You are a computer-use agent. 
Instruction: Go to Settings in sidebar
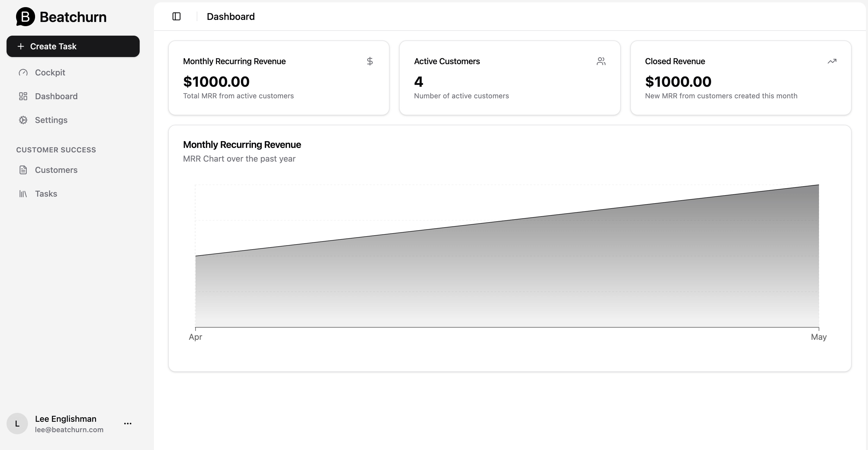51,120
